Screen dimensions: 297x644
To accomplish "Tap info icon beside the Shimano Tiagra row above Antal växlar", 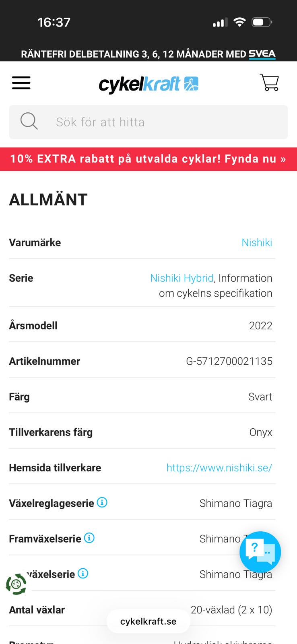I will point(83,573).
